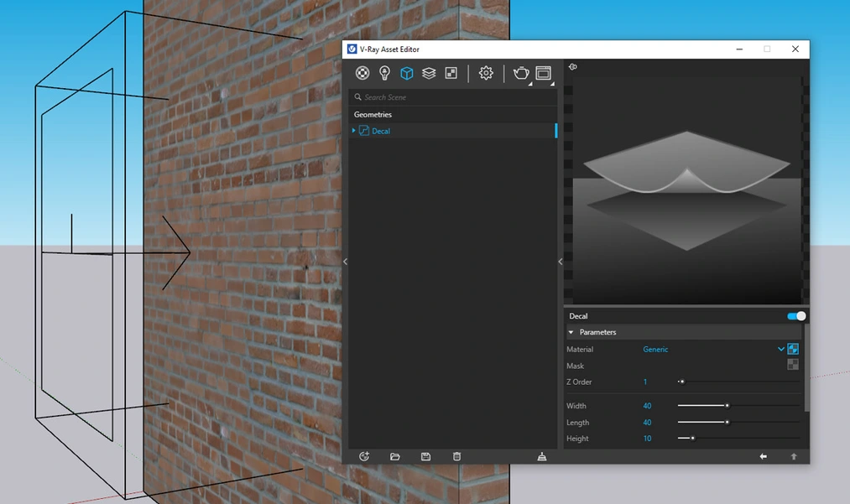Expand the Decal tree item arrow

(x=353, y=131)
